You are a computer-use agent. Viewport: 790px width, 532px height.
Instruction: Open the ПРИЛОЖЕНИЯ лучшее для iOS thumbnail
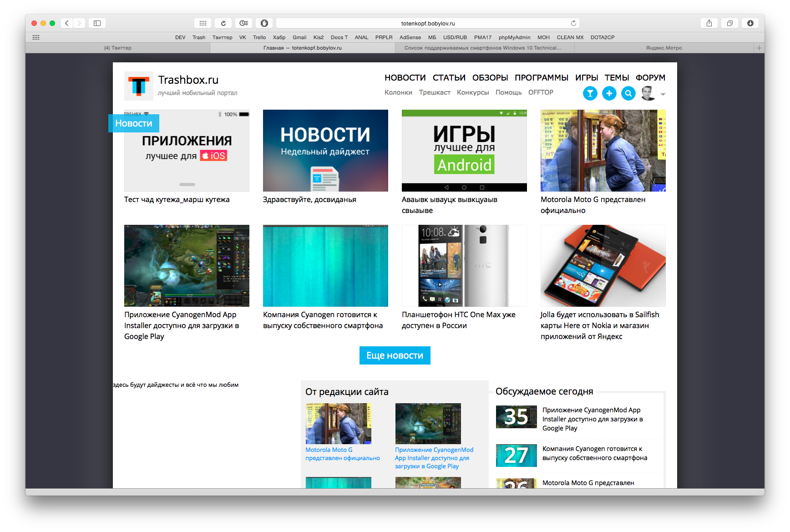[187, 151]
